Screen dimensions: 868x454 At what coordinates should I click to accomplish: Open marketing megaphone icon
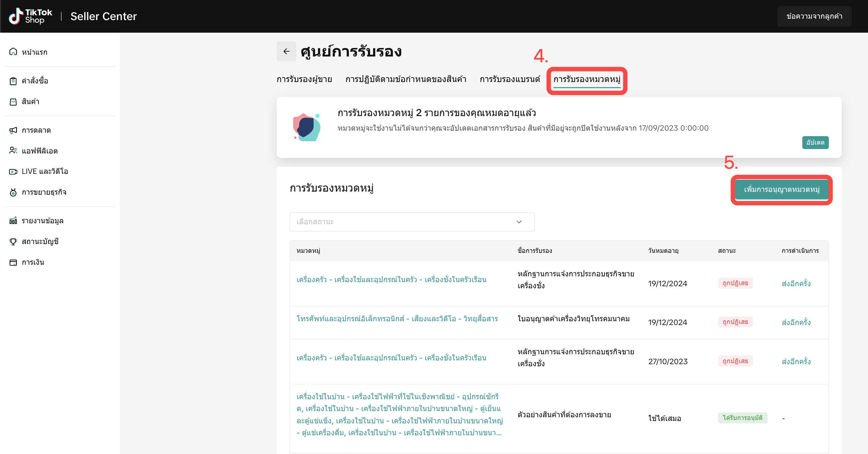(13, 130)
